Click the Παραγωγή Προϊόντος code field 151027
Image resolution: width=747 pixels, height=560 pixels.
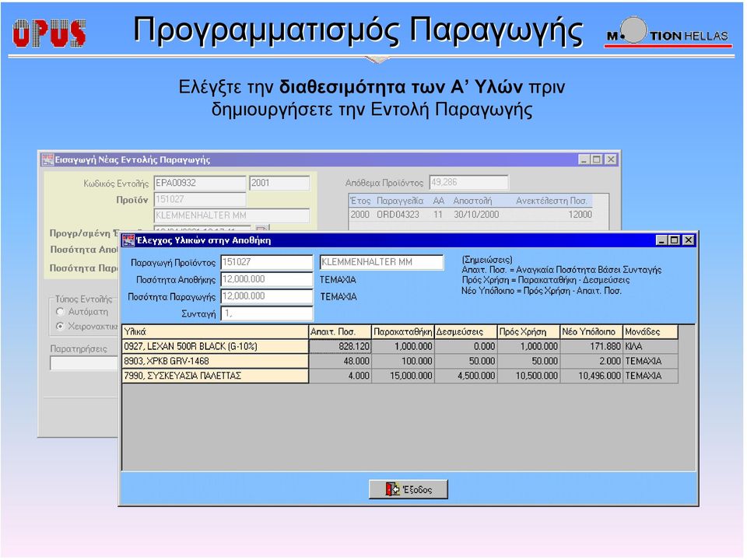point(267,262)
